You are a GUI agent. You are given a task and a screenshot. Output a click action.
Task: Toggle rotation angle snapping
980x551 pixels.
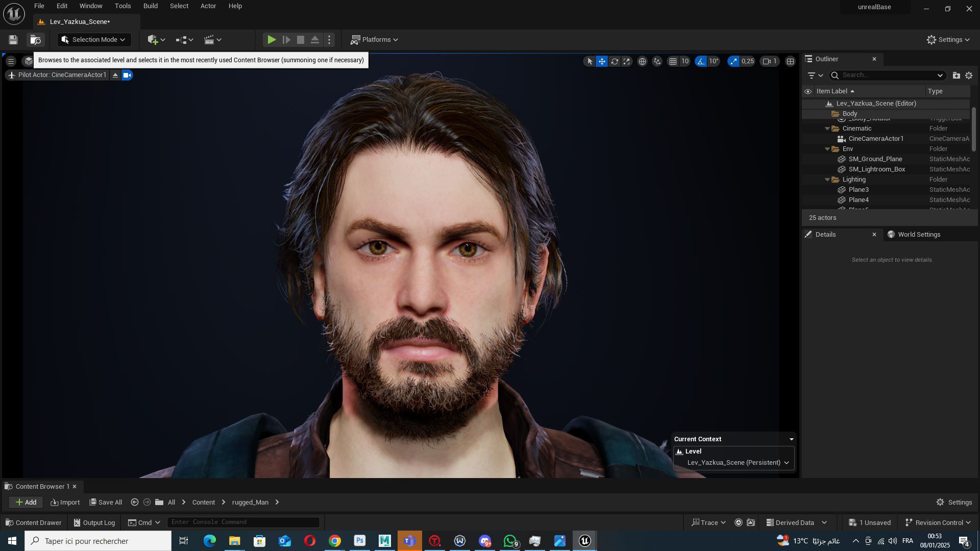(701, 61)
